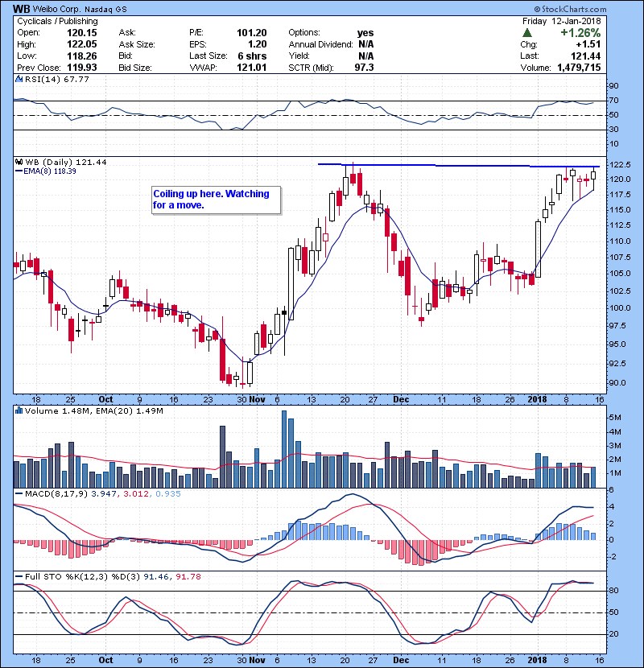The width and height of the screenshot is (644, 668).
Task: Click the Low value 118.26
Action: [x=82, y=56]
